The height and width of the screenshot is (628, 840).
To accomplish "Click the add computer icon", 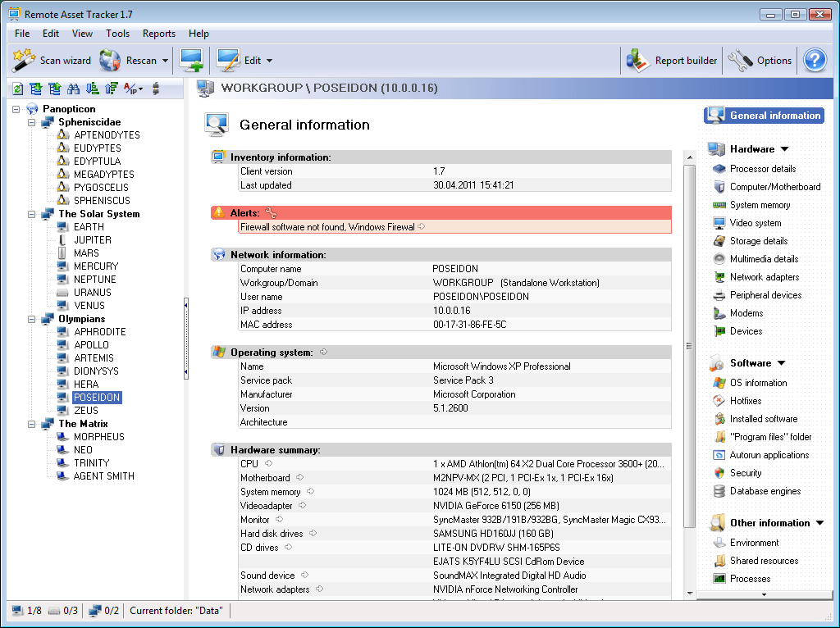I will coord(191,61).
